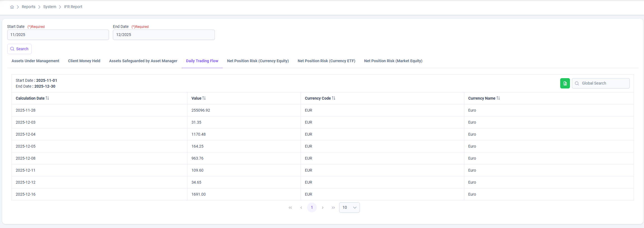Open Net Position Risk (Currency ETF) tab
Image resolution: width=644 pixels, height=228 pixels.
coord(327,61)
